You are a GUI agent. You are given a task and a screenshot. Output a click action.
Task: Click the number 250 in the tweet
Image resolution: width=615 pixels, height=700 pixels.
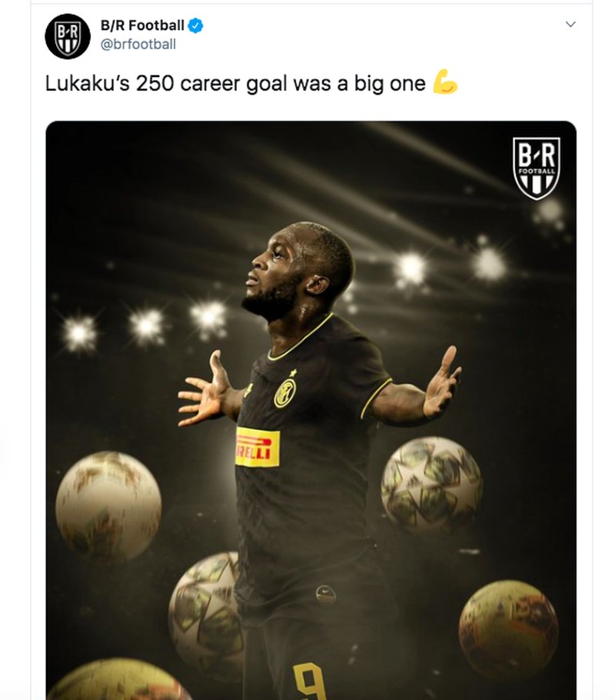[155, 84]
